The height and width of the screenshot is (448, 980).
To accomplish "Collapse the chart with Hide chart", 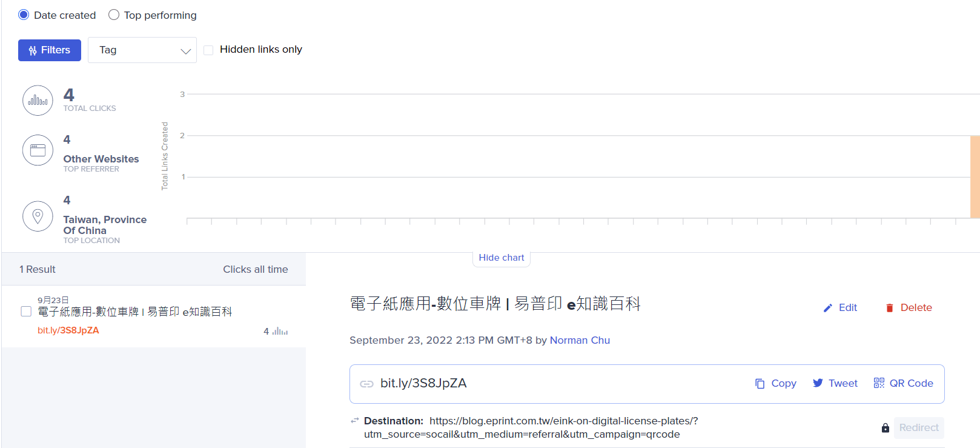I will tap(501, 258).
